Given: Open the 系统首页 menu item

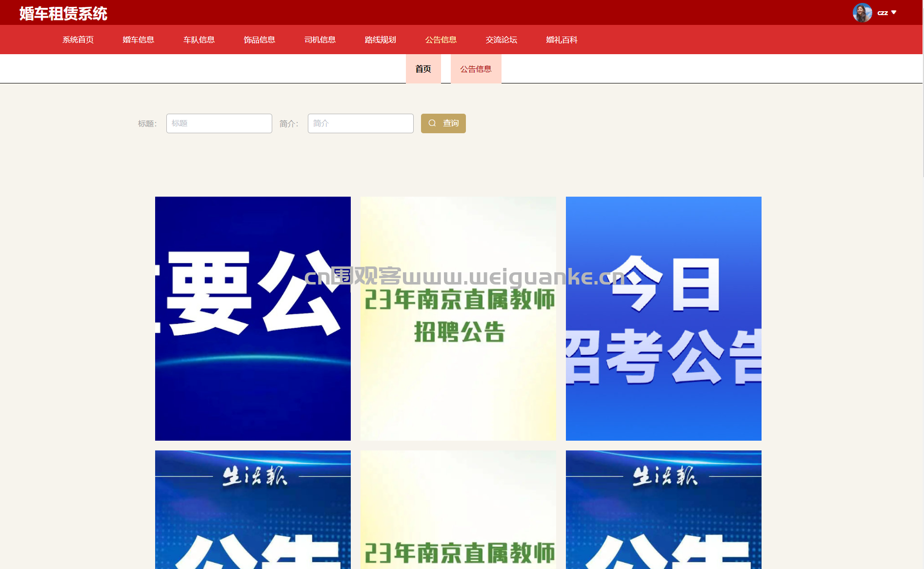Looking at the screenshot, I should pos(78,40).
